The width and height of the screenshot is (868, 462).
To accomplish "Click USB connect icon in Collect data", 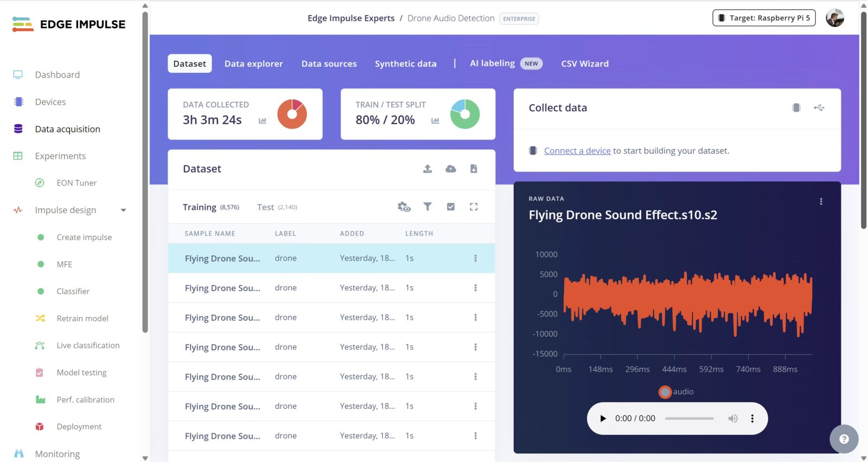I will pyautogui.click(x=819, y=107).
